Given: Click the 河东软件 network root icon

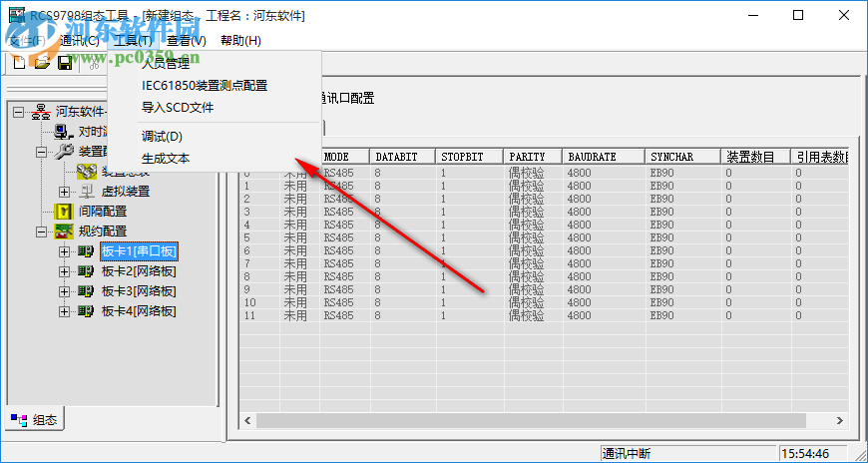Looking at the screenshot, I should click(x=41, y=112).
